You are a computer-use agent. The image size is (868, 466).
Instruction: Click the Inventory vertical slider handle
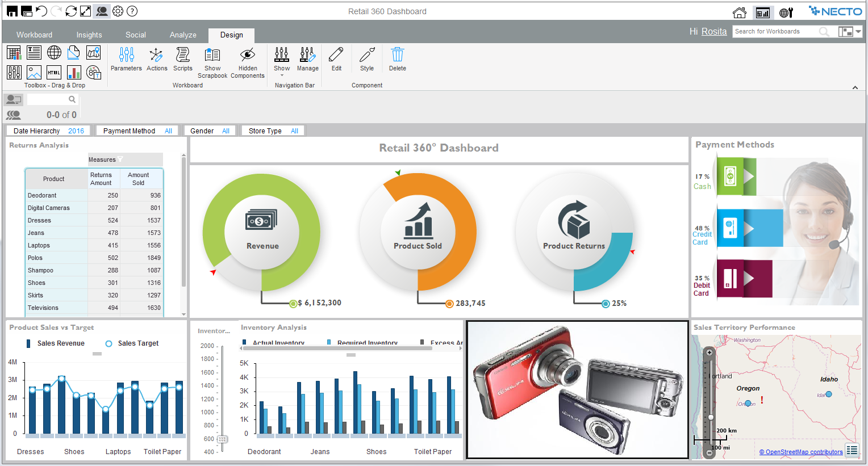pos(222,439)
